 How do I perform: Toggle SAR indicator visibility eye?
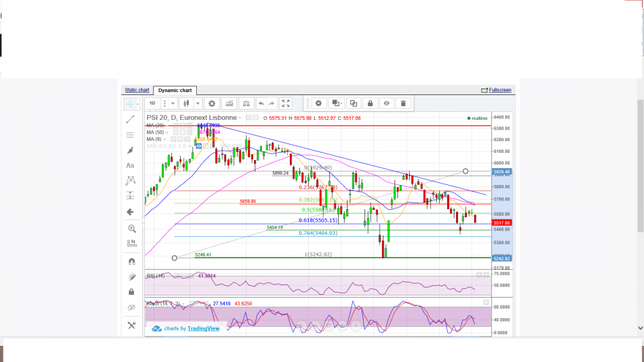coord(199,146)
